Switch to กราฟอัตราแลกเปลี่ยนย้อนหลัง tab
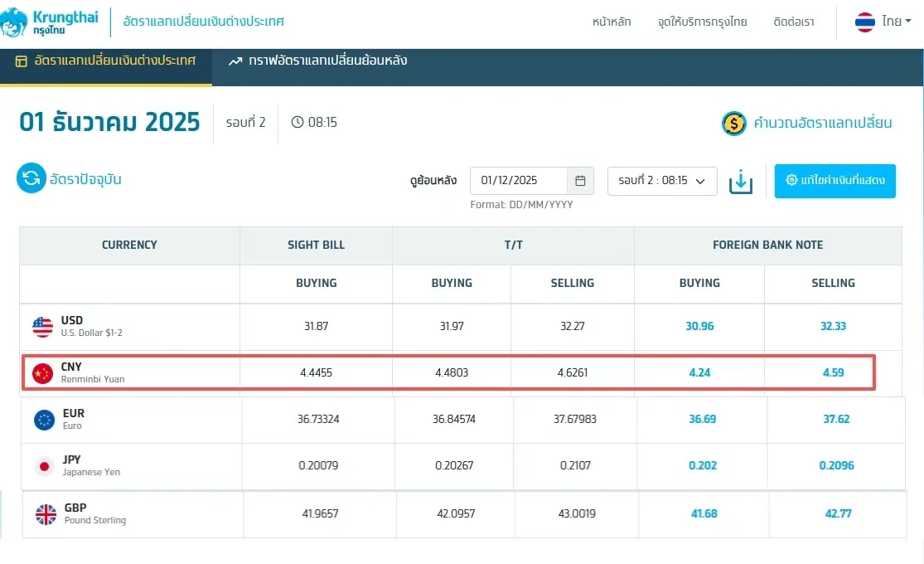The width and height of the screenshot is (924, 564). 317,61
